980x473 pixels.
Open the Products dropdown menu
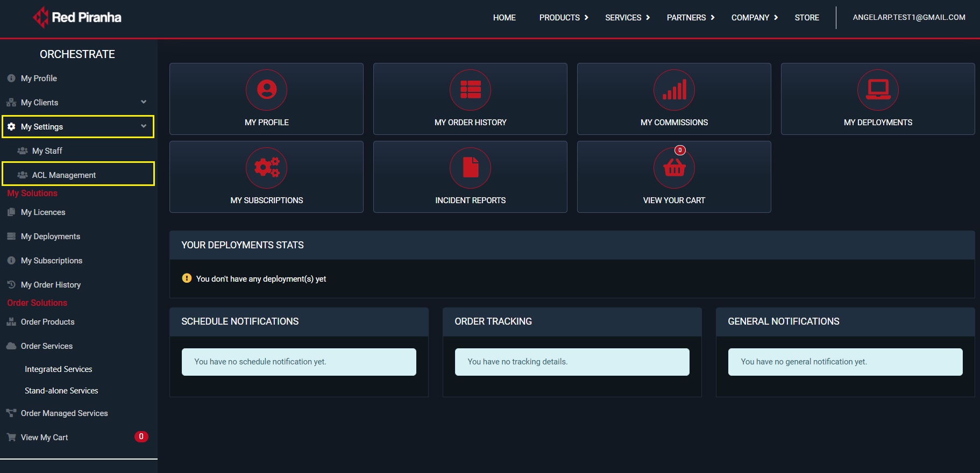(564, 18)
